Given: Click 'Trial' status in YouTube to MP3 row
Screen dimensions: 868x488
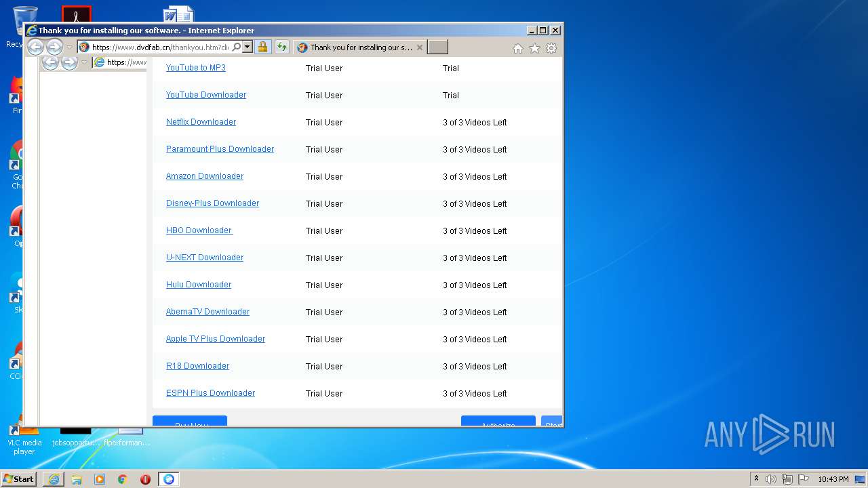Looking at the screenshot, I should click(x=451, y=68).
